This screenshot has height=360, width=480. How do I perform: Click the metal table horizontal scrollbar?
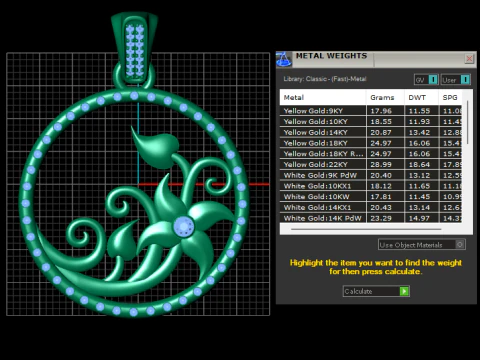coord(366,229)
